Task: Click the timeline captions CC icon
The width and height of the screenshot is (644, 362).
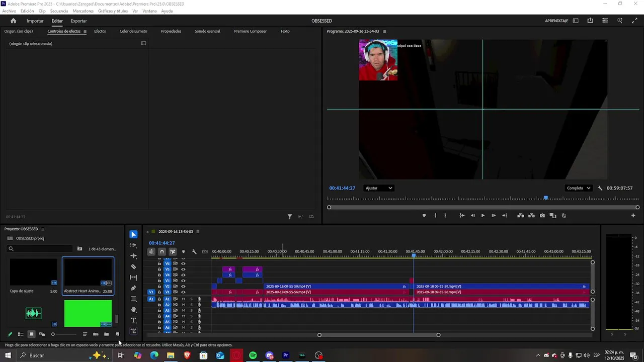Action: click(205, 251)
